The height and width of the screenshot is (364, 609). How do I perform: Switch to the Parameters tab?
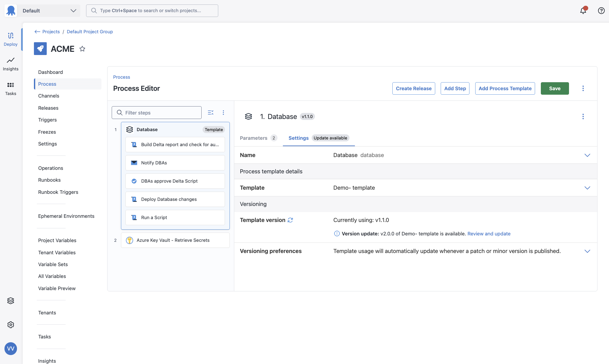[254, 138]
